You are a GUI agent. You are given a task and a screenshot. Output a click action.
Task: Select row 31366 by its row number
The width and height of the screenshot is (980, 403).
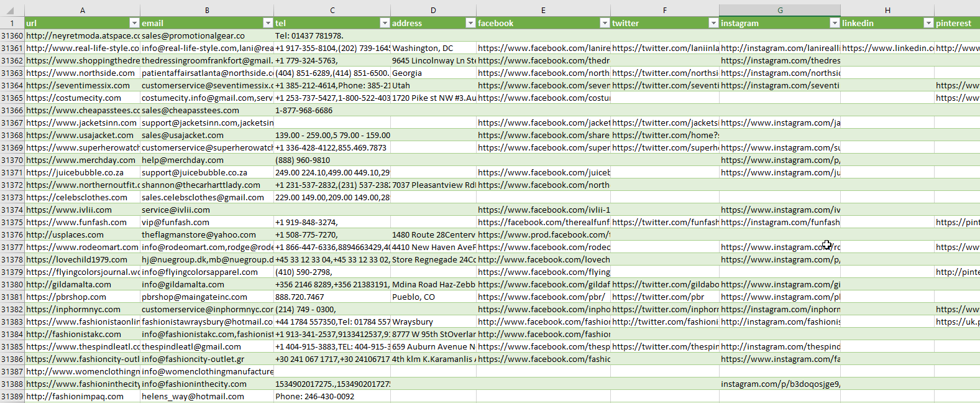[x=12, y=110]
